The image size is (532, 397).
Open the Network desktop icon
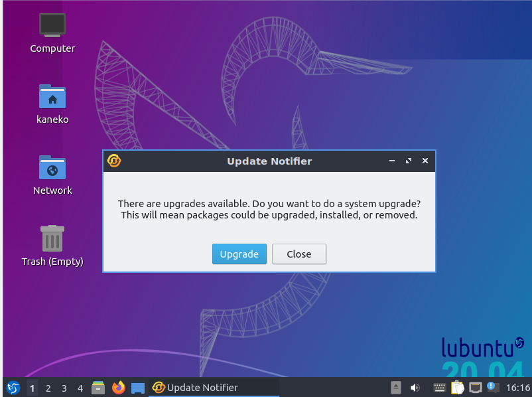(x=52, y=175)
